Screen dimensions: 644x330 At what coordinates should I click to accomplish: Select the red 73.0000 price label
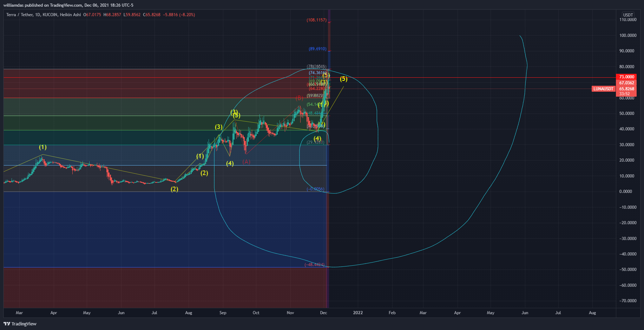tap(626, 77)
